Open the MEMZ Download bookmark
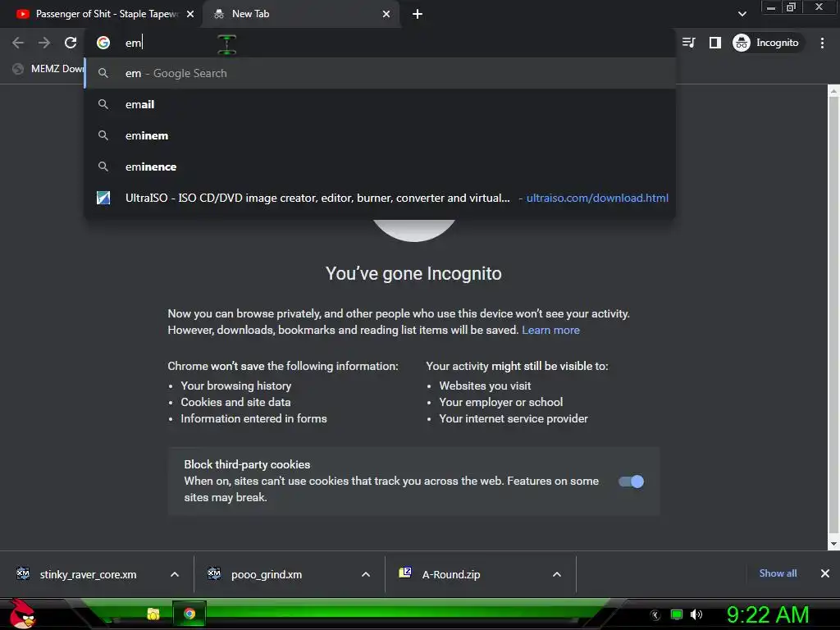The image size is (840, 630). (48, 69)
